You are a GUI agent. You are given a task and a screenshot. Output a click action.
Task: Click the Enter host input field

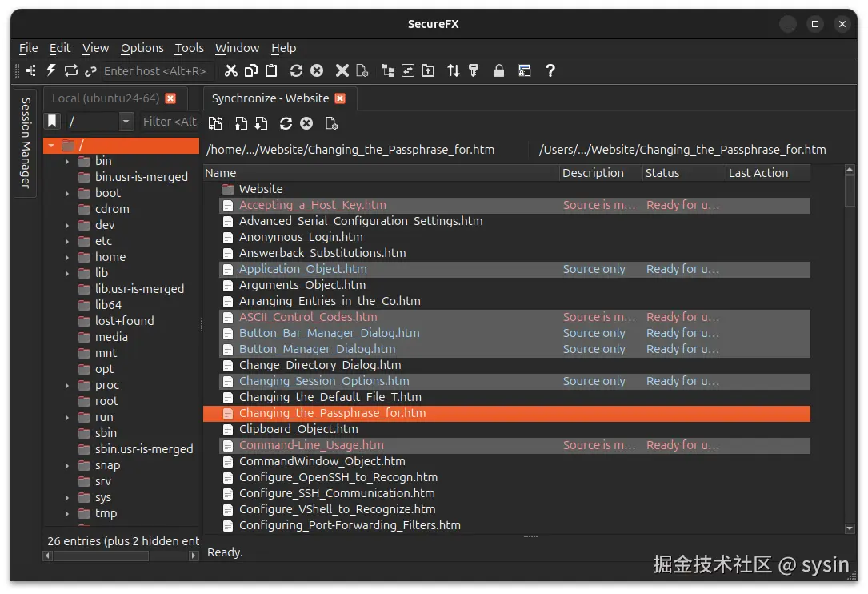[x=156, y=70]
